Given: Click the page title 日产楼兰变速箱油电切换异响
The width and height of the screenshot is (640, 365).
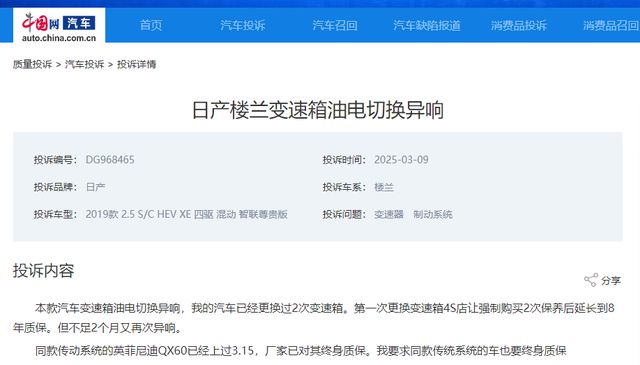Looking at the screenshot, I should pos(318,110).
